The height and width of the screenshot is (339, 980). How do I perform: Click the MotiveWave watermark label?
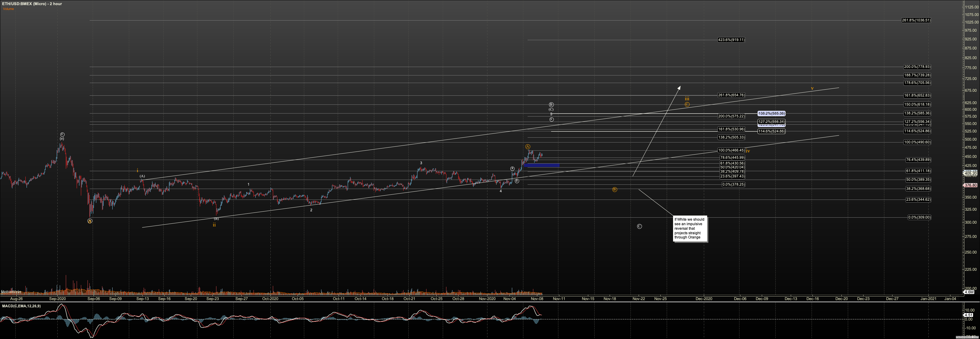(11, 292)
